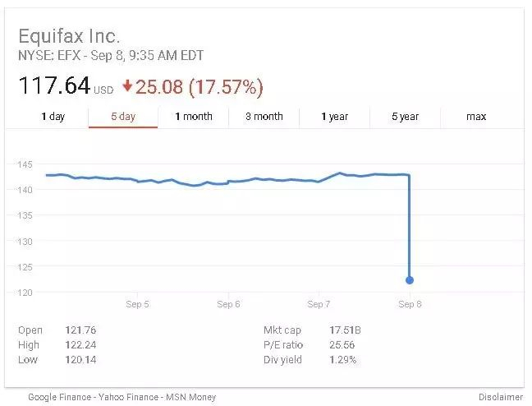Click the 117.64 current price value
Viewport: 532px width, 406px height.
53,85
